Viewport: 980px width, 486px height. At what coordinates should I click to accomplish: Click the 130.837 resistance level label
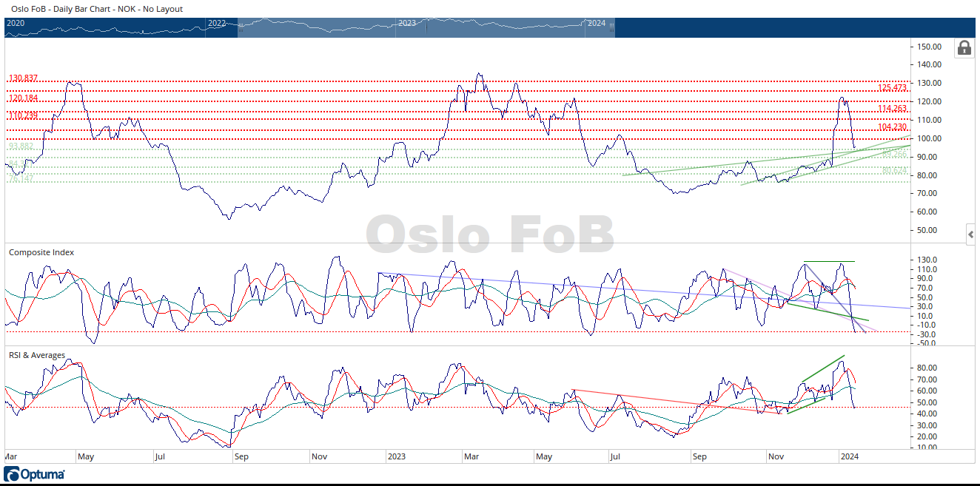23,78
